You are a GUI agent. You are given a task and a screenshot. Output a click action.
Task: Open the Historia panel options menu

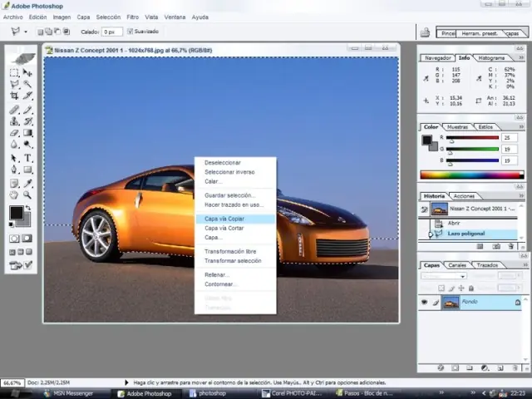(521, 196)
